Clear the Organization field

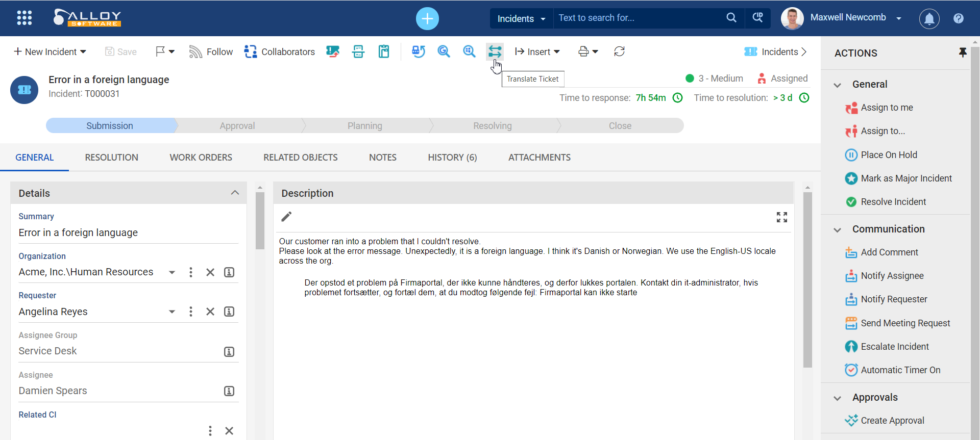(x=210, y=272)
